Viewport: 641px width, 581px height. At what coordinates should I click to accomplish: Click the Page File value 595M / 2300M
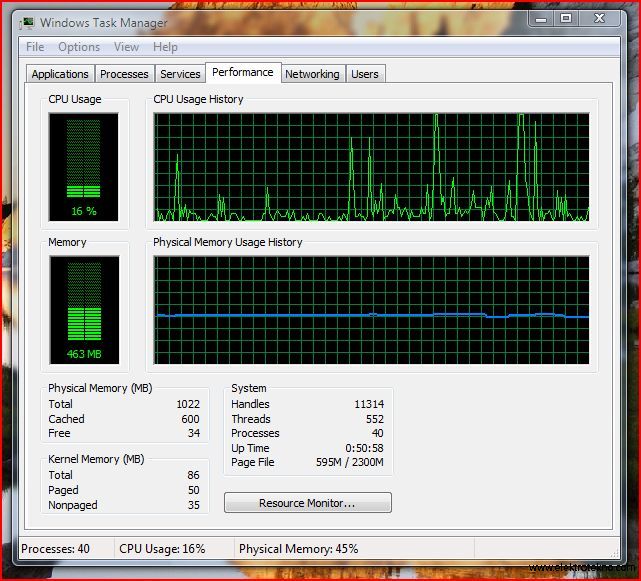click(350, 462)
